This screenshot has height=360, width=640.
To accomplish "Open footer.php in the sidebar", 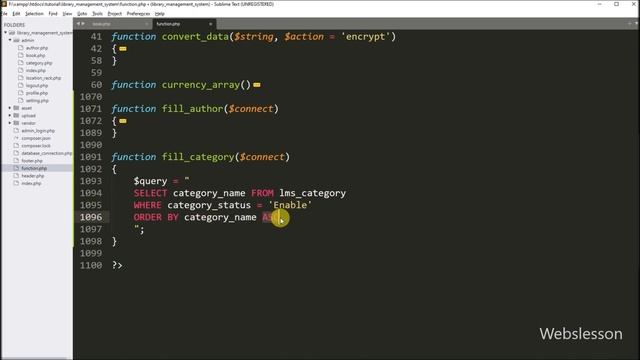I will (x=32, y=161).
